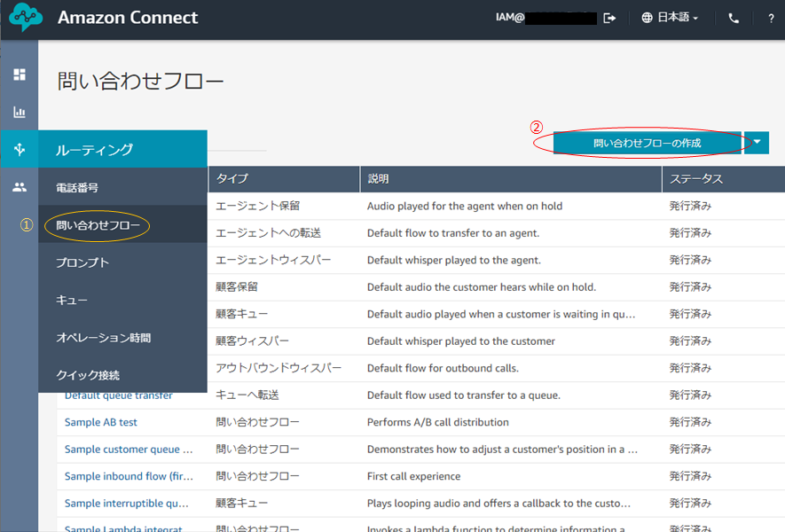Click 発行済み status in Sample AB test row
The height and width of the screenshot is (532, 785).
pos(690,422)
